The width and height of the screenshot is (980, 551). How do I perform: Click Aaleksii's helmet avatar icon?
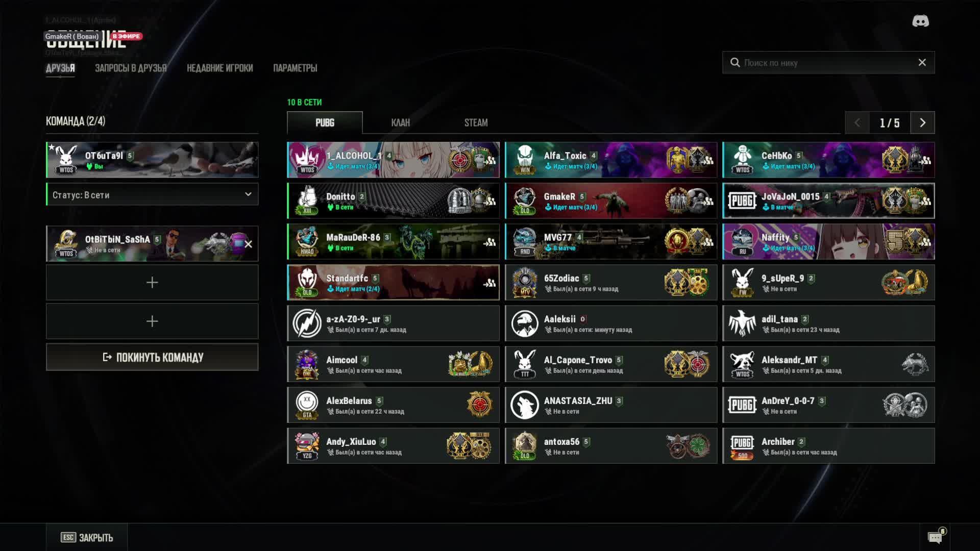525,323
